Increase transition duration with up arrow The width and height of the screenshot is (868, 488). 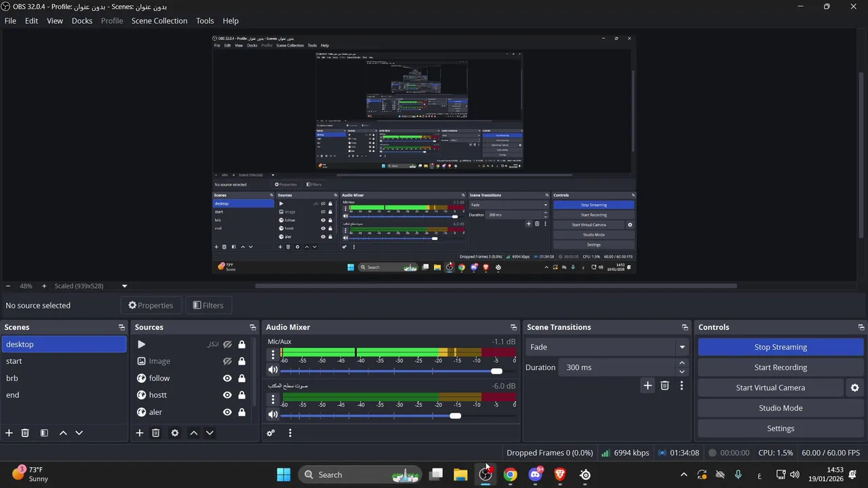coord(682,363)
